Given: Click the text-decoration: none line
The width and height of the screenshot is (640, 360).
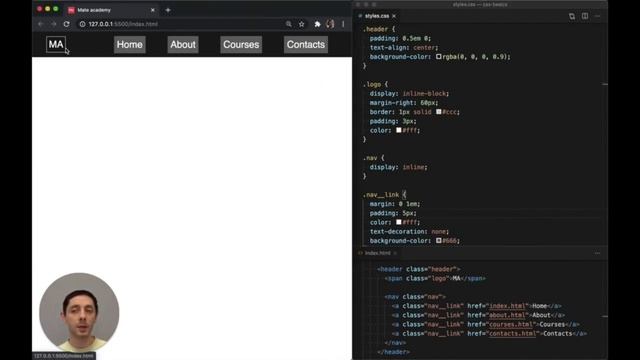Looking at the screenshot, I should pos(409,231).
